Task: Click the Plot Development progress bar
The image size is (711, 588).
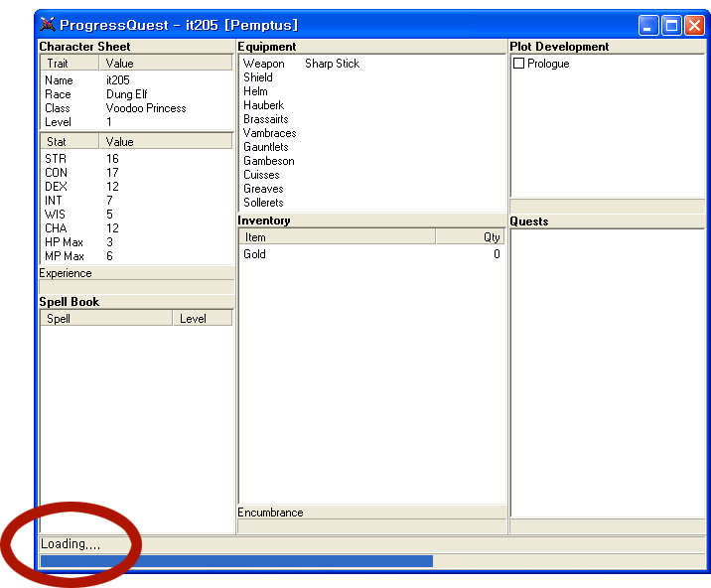Action: click(607, 206)
